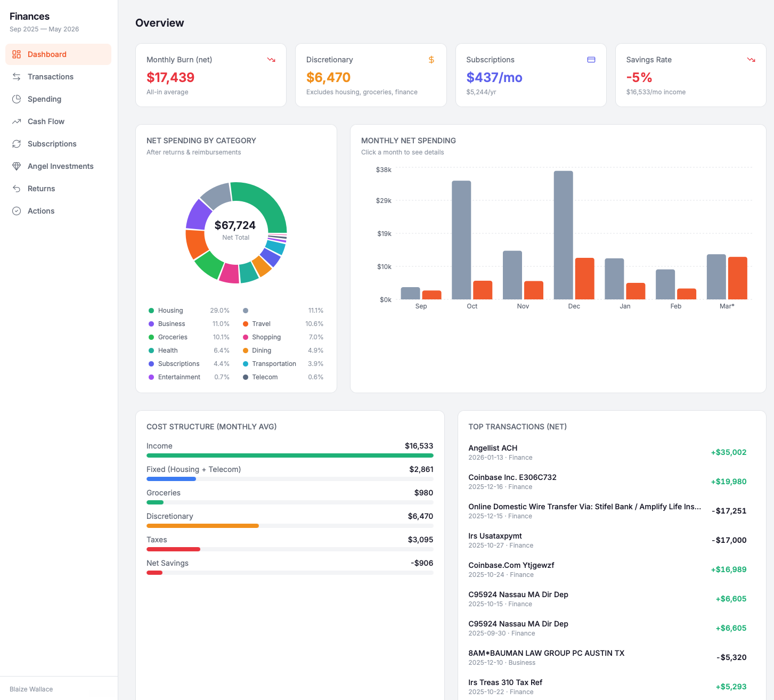Click the Angel Investments diamond icon
This screenshot has width=774, height=700.
(17, 166)
